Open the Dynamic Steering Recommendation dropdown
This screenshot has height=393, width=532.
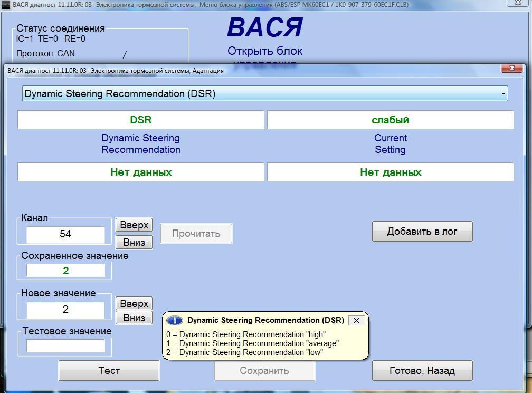click(x=264, y=94)
